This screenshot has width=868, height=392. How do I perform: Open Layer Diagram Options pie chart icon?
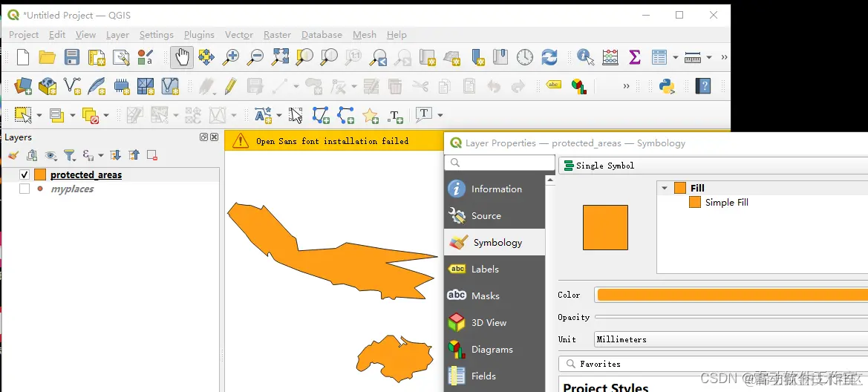coord(579,86)
